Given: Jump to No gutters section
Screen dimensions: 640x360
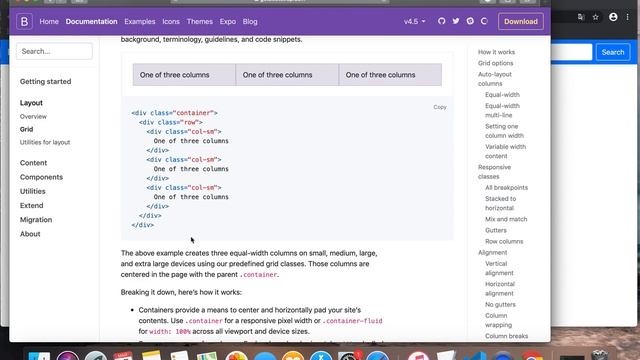Looking at the screenshot, I should point(500,304).
